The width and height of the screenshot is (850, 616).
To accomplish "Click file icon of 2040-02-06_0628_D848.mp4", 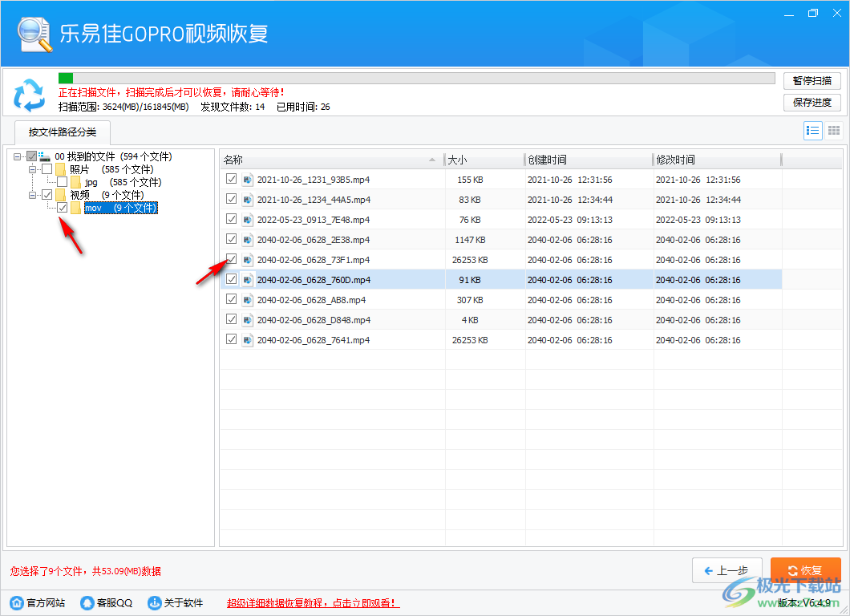I will 248,320.
